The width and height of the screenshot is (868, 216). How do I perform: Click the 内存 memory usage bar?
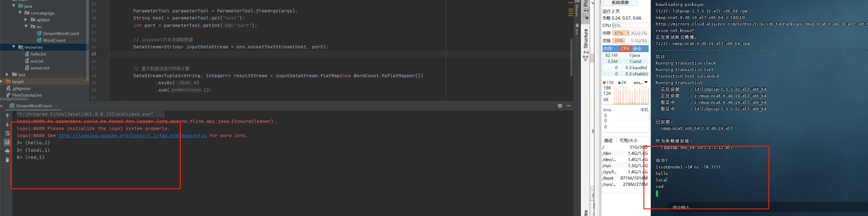630,33
